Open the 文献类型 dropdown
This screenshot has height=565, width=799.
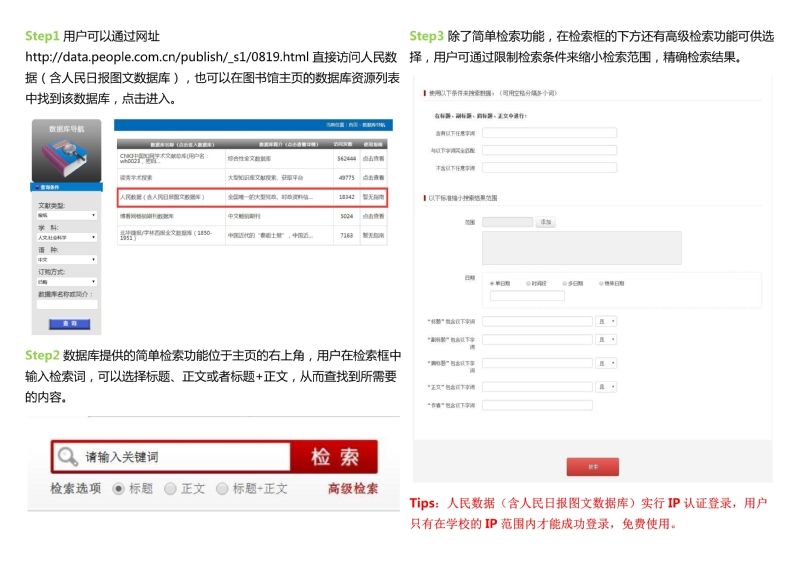(67, 216)
